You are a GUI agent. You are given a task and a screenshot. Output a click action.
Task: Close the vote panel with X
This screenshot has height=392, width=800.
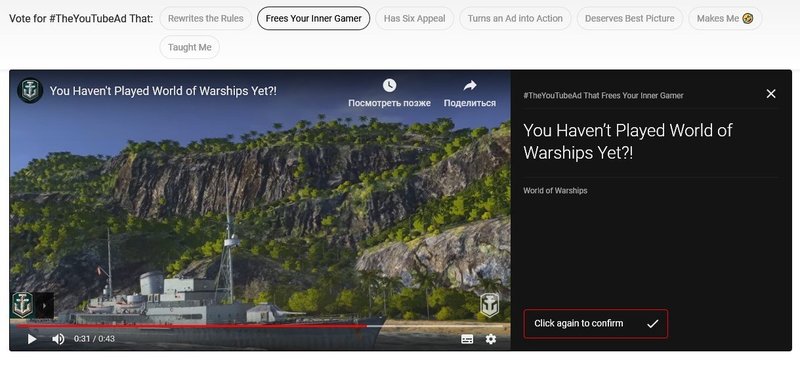[x=771, y=94]
